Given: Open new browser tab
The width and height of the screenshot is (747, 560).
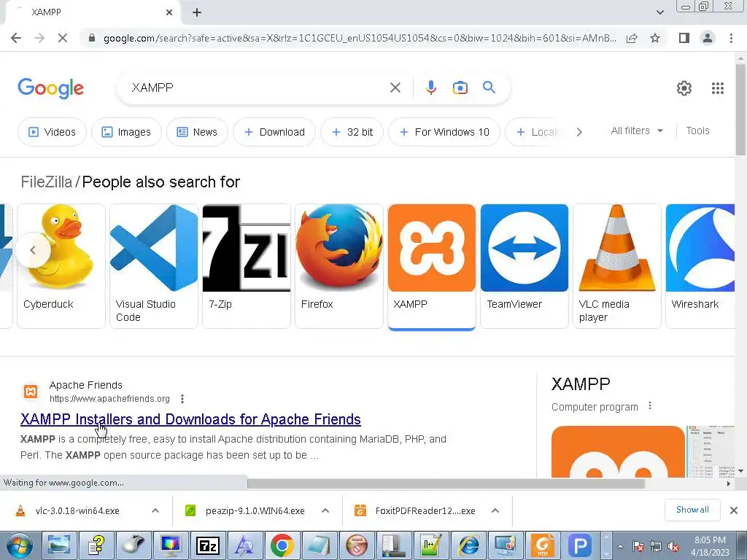Looking at the screenshot, I should [197, 12].
